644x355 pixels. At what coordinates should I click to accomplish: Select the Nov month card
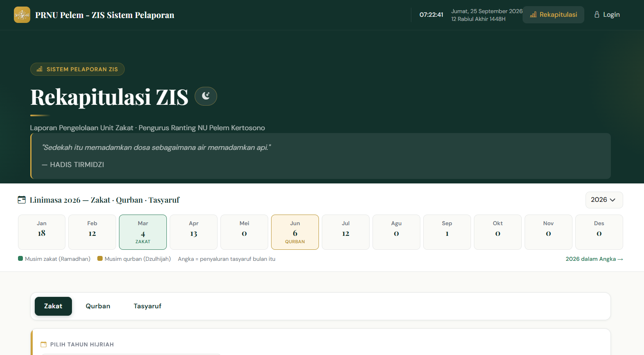pyautogui.click(x=548, y=232)
